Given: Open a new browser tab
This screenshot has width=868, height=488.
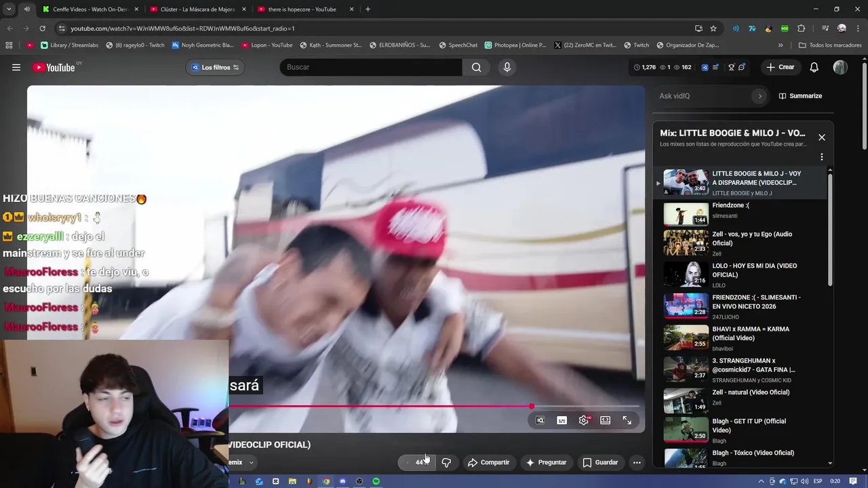Looking at the screenshot, I should (368, 9).
